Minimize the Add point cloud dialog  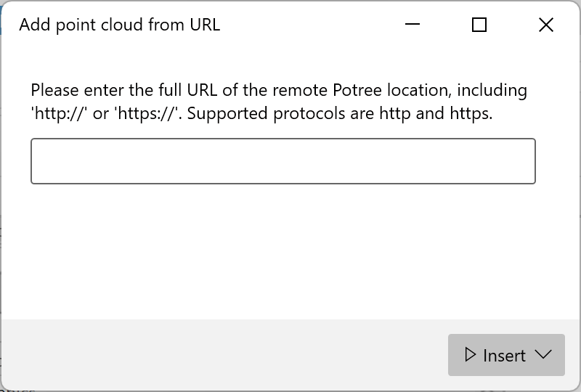(x=413, y=25)
